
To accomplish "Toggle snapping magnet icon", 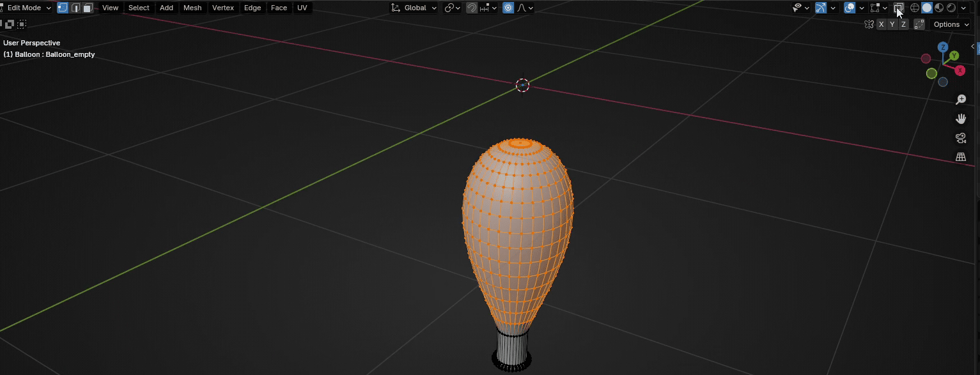I will tap(471, 8).
